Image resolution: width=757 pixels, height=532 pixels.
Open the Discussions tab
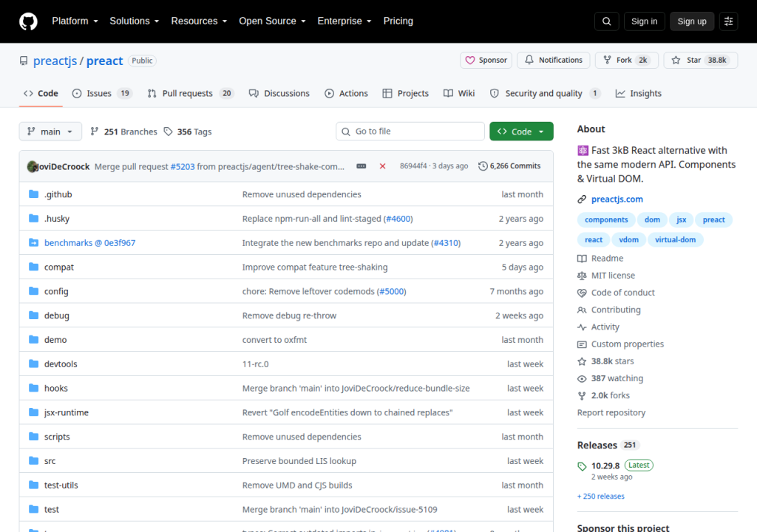coord(279,93)
